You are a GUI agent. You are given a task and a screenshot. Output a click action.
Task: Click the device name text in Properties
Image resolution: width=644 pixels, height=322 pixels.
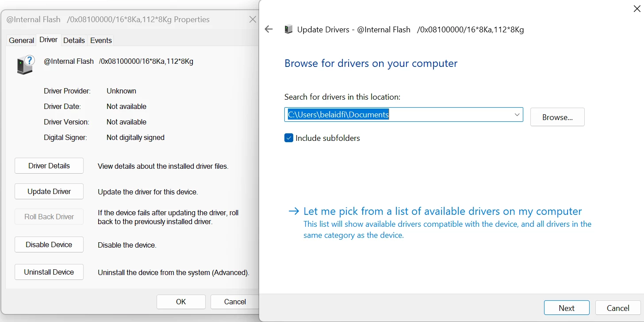coord(119,61)
